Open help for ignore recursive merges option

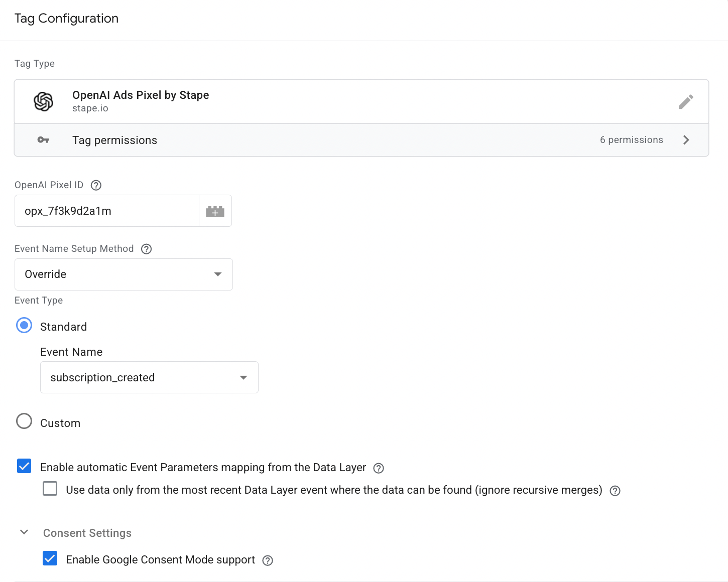point(615,491)
